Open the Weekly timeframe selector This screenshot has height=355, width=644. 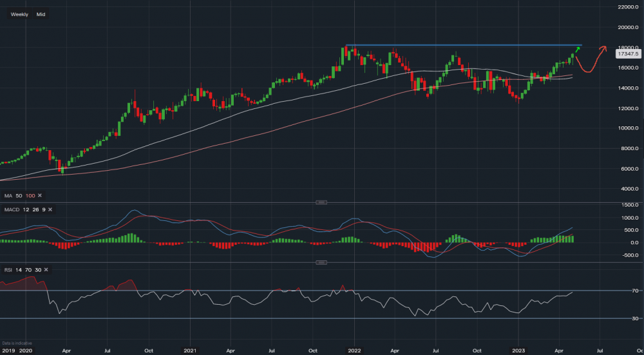pyautogui.click(x=19, y=14)
